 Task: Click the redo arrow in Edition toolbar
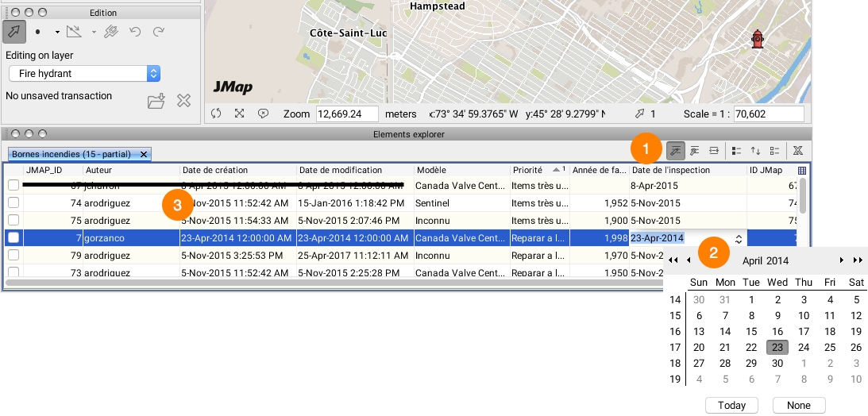tap(159, 32)
